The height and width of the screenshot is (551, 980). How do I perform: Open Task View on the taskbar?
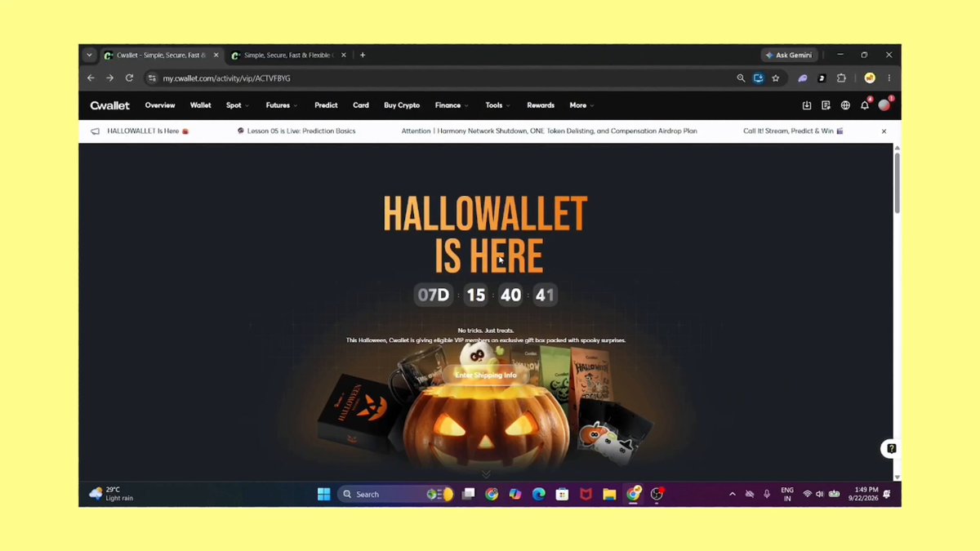point(468,494)
